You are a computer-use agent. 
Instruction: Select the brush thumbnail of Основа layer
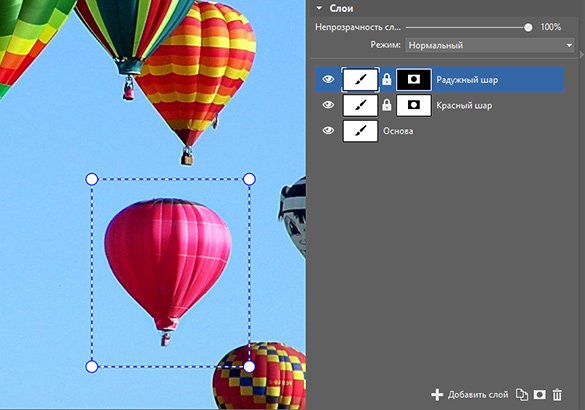click(x=360, y=131)
